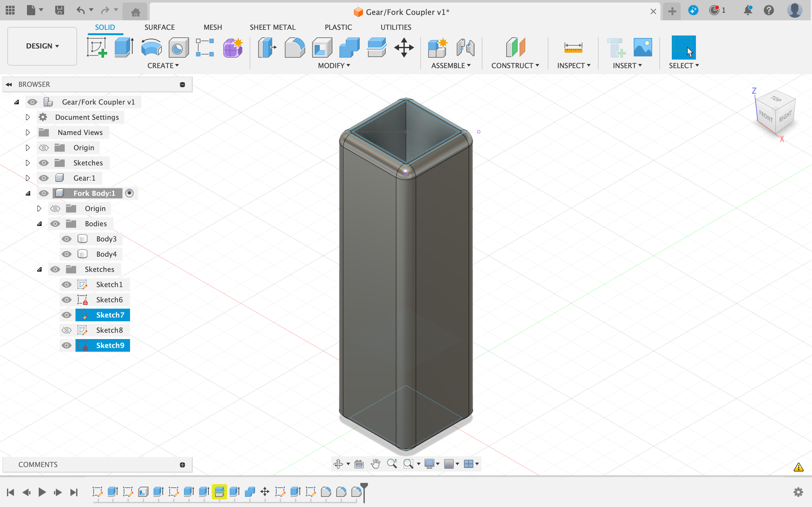Select Sketch9 in the browser tree

tap(110, 345)
